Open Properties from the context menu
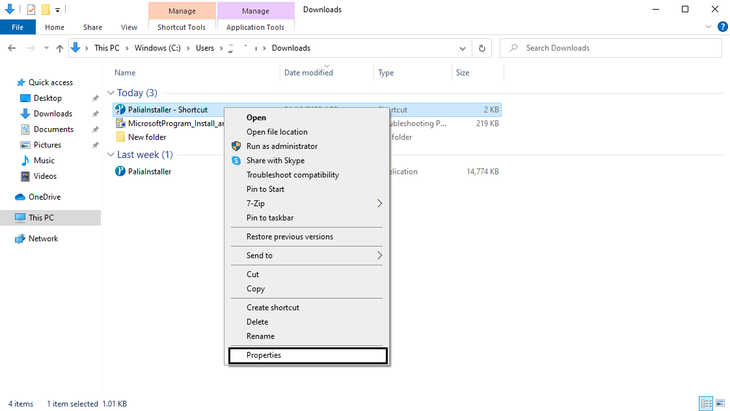The height and width of the screenshot is (411, 730). (308, 355)
